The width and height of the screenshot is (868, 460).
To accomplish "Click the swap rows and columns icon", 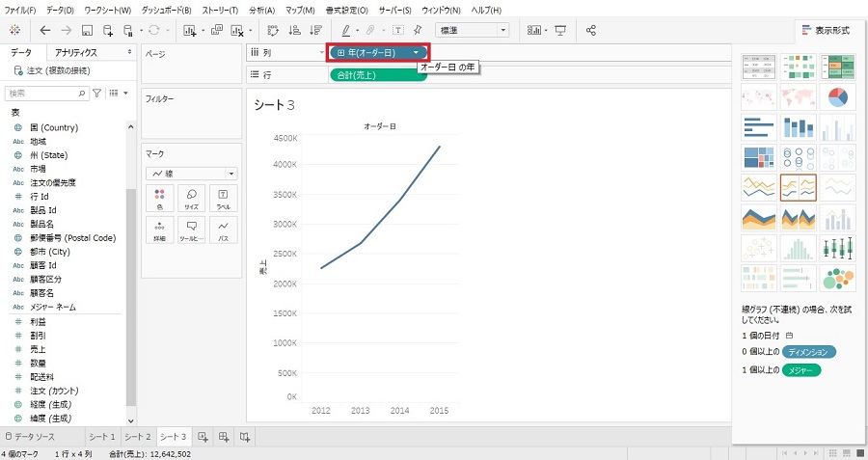I will [270, 30].
